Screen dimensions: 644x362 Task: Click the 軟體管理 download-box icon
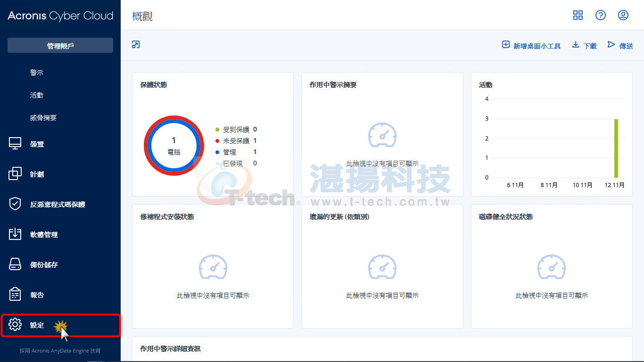[15, 234]
